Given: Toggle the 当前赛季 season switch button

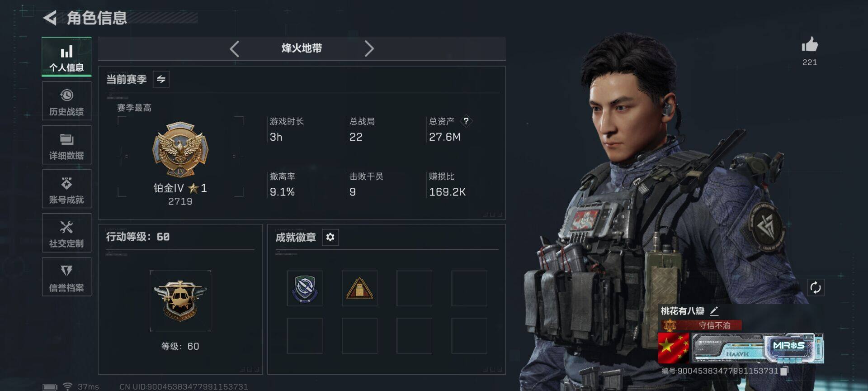Looking at the screenshot, I should [x=161, y=79].
